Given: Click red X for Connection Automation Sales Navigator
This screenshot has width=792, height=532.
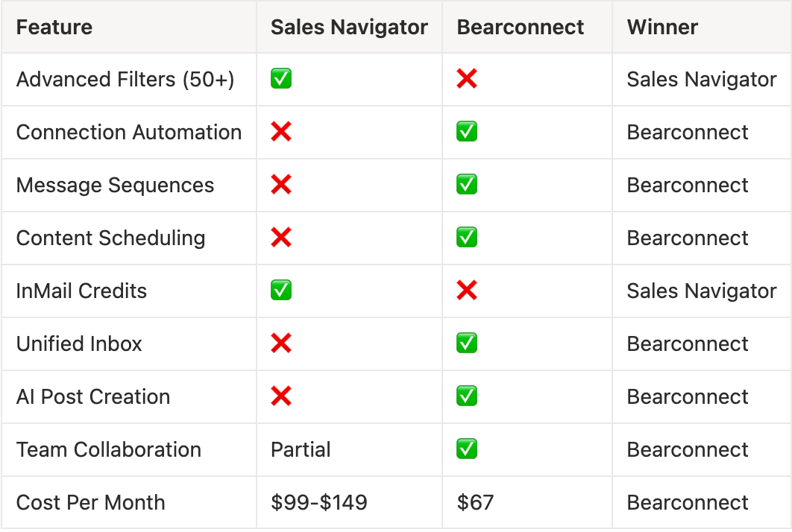Looking at the screenshot, I should click(281, 132).
